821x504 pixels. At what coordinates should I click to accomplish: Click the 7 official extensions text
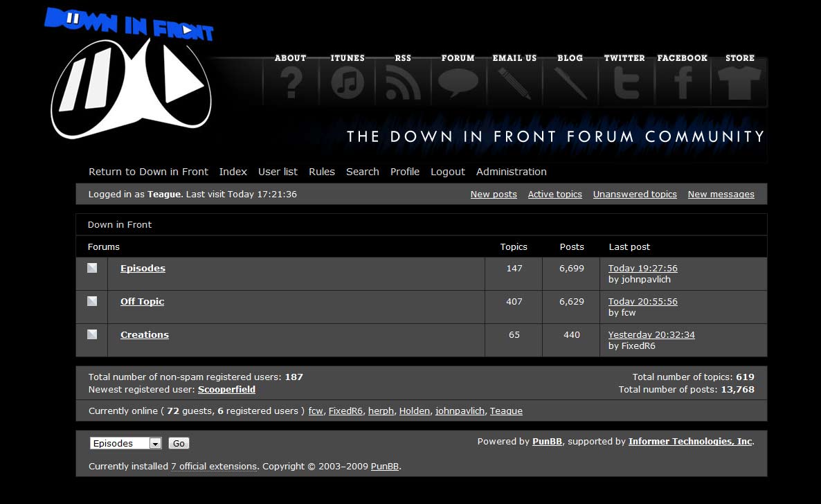coord(214,467)
